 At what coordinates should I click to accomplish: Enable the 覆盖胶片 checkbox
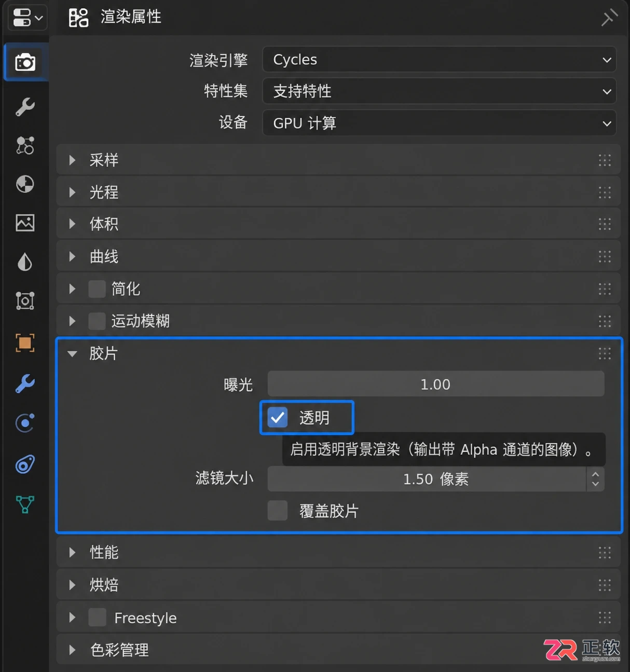pos(278,511)
